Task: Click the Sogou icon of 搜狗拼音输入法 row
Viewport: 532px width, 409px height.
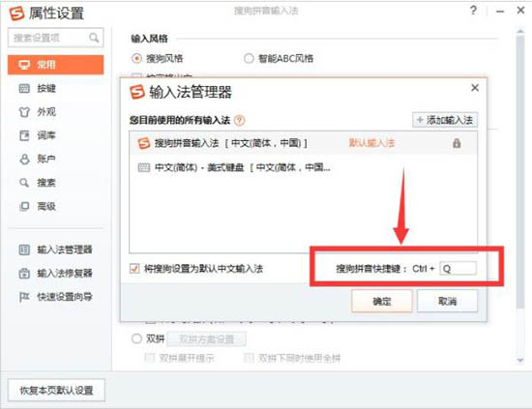Action: coord(144,143)
